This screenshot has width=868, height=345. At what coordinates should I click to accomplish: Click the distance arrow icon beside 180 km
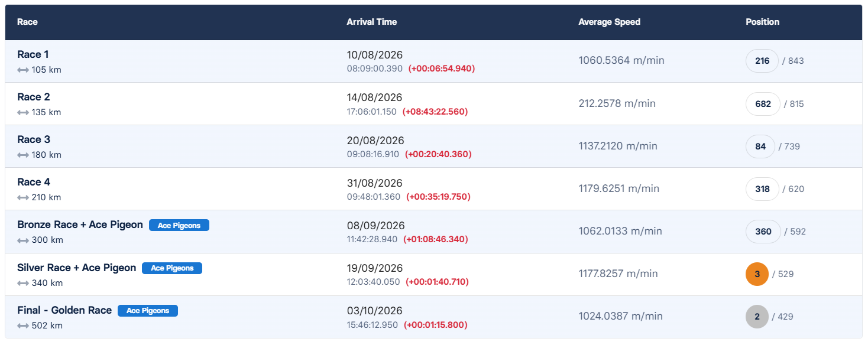[x=23, y=155]
